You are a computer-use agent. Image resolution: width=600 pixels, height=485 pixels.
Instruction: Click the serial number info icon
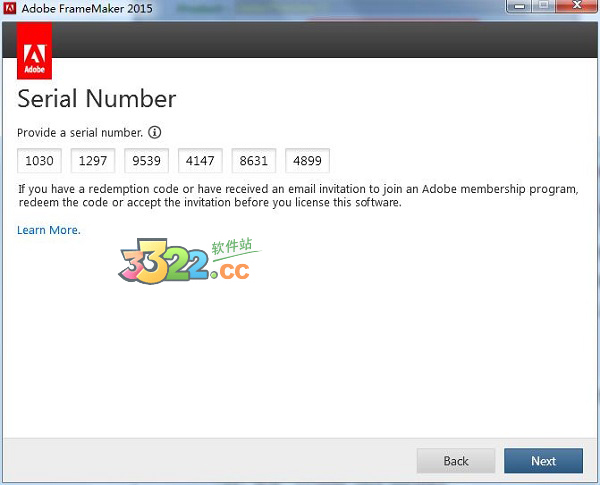coord(155,132)
